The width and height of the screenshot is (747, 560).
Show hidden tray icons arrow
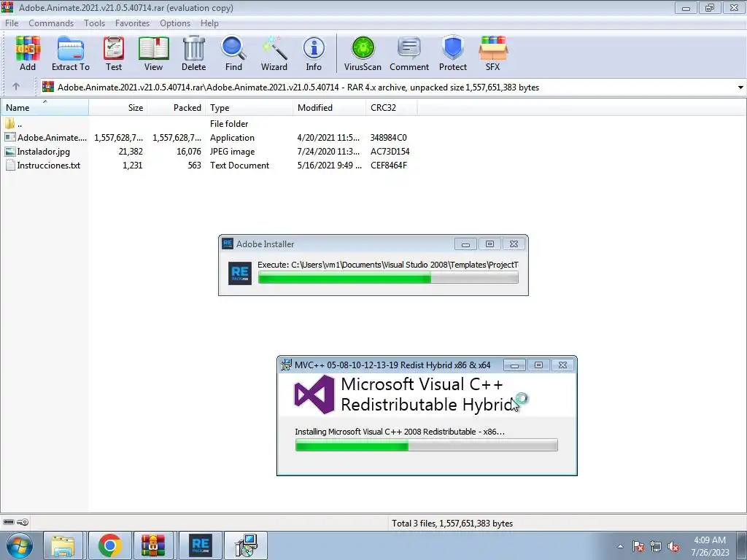pyautogui.click(x=620, y=546)
